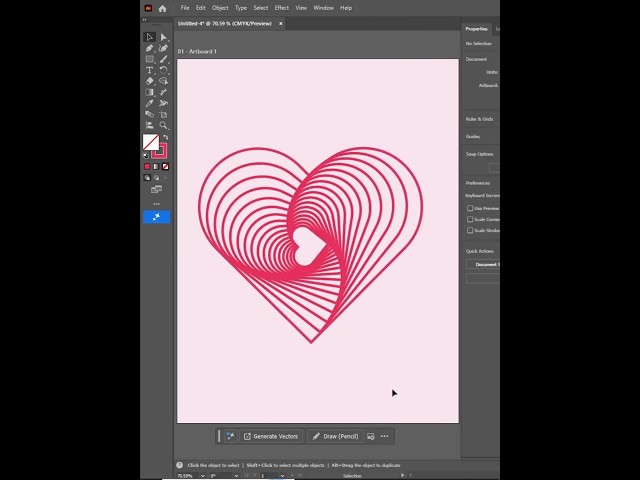Select the Rotate tool
Viewport: 640px width, 480px height.
163,70
